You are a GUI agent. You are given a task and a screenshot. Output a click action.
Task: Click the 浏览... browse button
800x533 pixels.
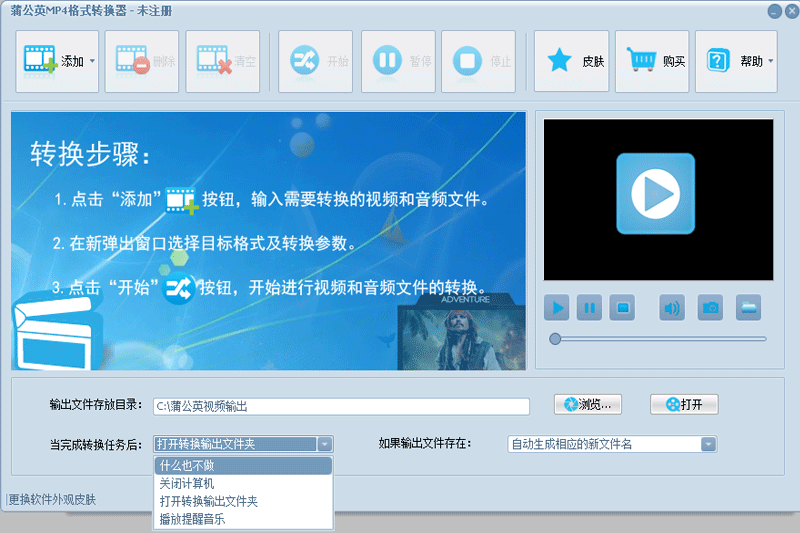coord(588,404)
